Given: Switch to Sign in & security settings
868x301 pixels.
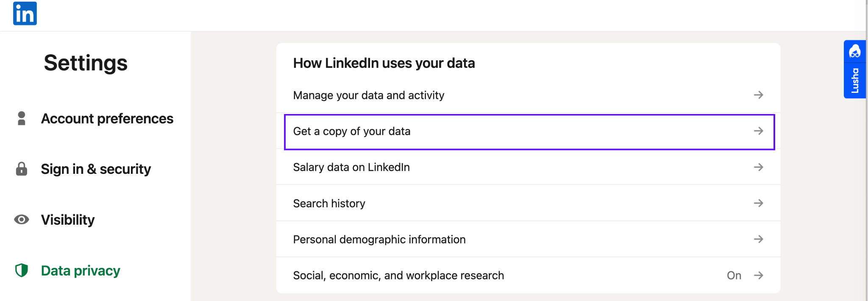Looking at the screenshot, I should tap(95, 169).
